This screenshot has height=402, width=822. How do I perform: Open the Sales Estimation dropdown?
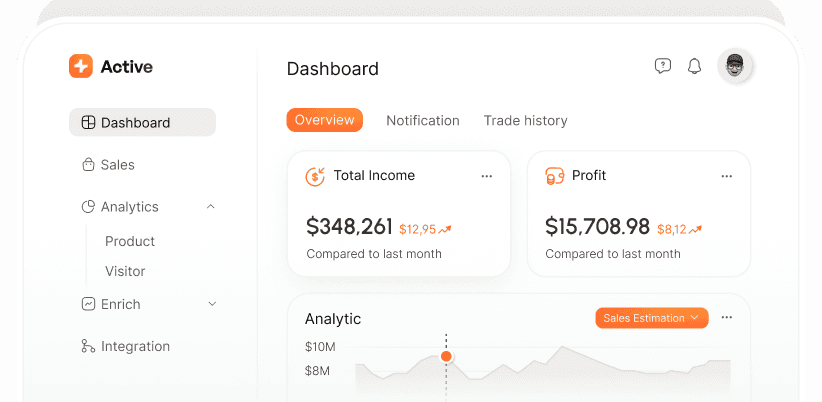[651, 318]
